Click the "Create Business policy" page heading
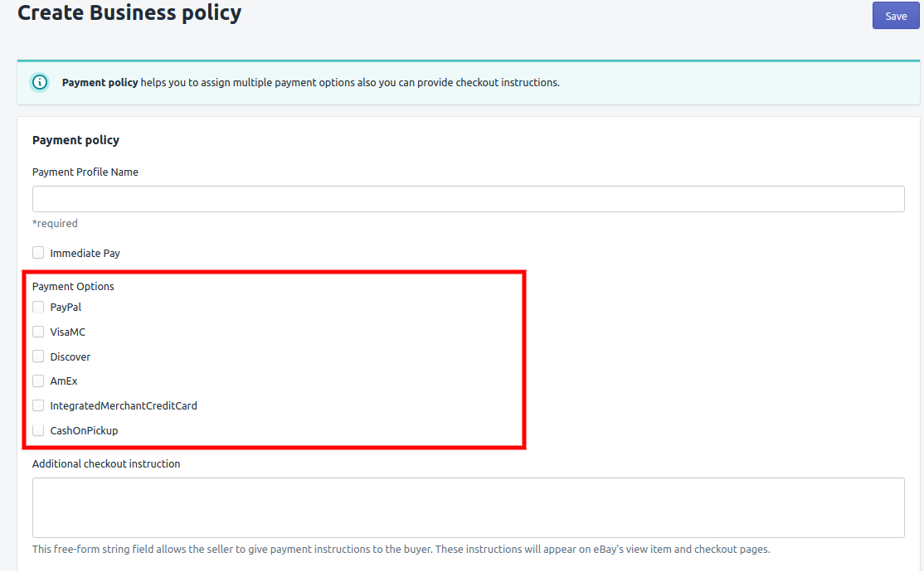 (x=129, y=13)
